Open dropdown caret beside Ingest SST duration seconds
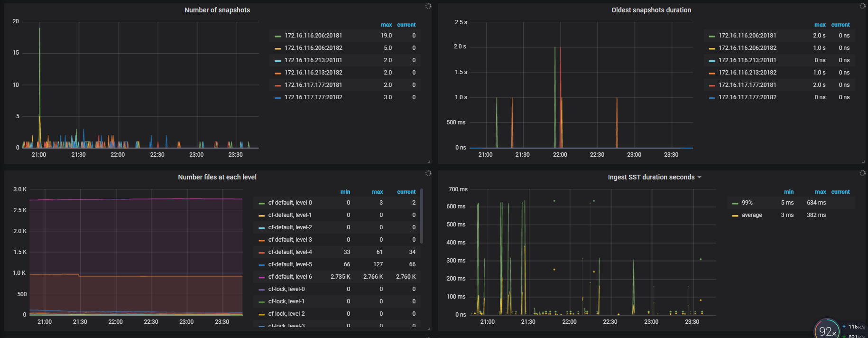This screenshot has width=868, height=338. (699, 178)
